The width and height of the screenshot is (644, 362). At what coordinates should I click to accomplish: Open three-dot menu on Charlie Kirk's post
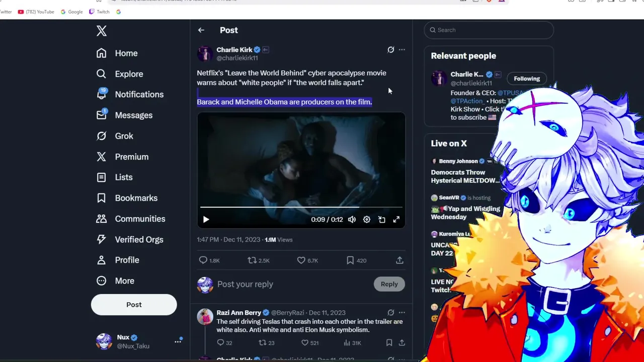point(401,50)
